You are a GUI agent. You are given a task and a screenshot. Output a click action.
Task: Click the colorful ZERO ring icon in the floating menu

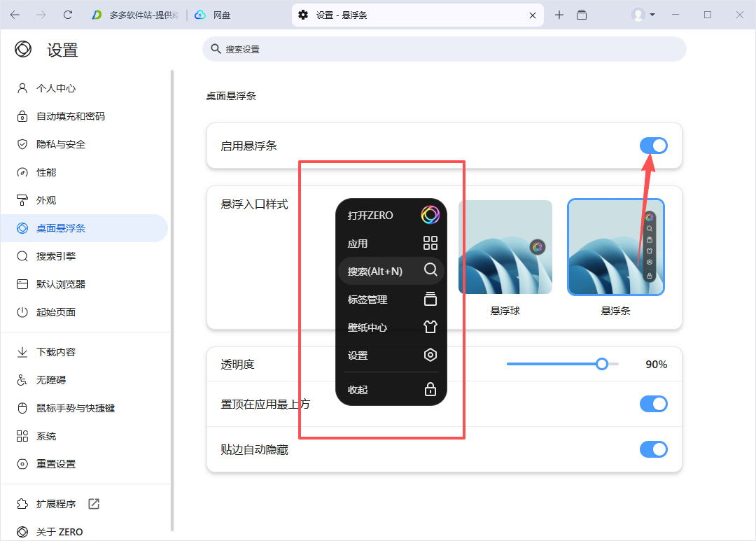(430, 215)
